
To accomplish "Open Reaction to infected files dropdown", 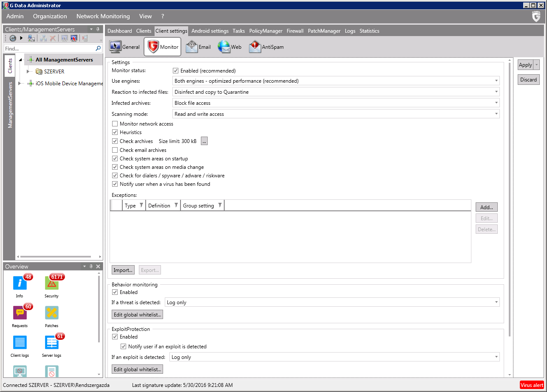I will (336, 92).
